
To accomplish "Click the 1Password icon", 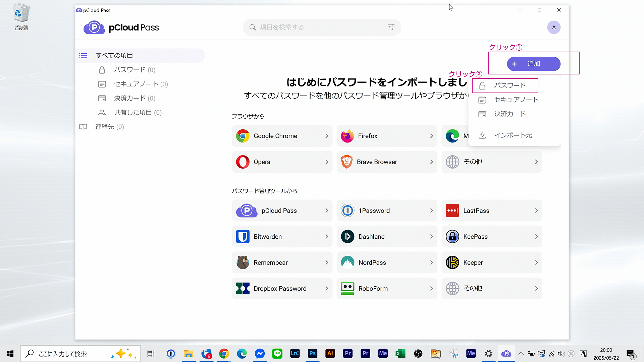I will (347, 210).
